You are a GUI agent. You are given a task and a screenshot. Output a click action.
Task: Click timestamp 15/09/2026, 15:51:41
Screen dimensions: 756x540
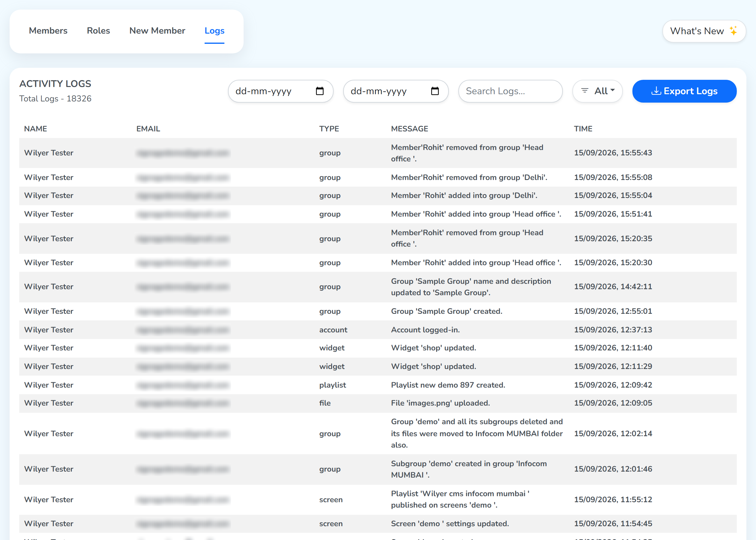tap(613, 214)
